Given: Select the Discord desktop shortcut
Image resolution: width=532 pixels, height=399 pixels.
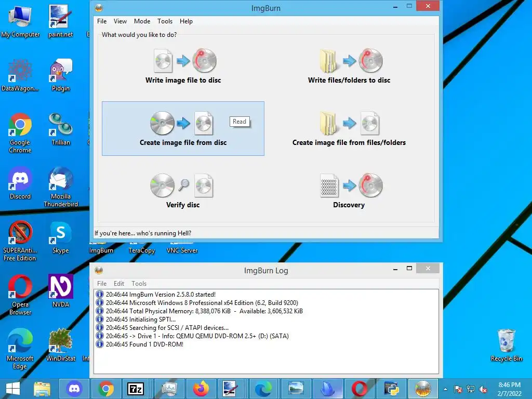Looking at the screenshot, I should pos(20,183).
